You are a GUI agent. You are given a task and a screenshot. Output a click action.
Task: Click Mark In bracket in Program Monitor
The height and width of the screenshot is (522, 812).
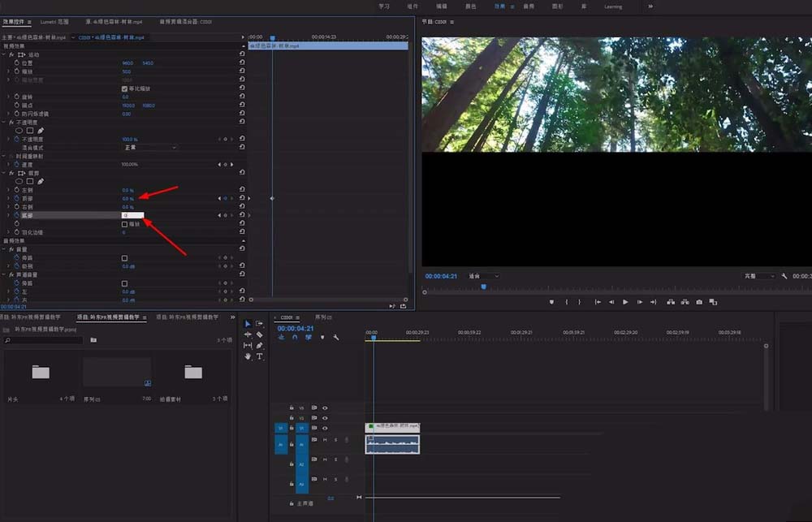tap(566, 302)
